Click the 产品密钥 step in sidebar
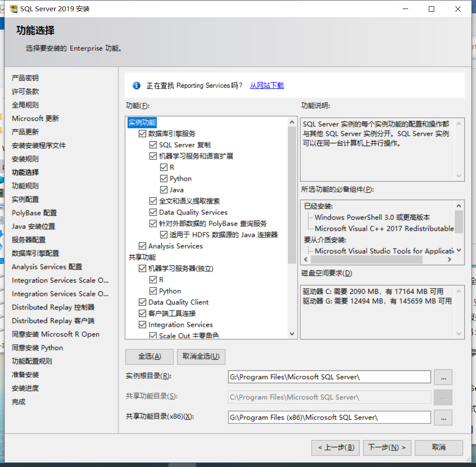The height and width of the screenshot is (467, 476). [x=25, y=78]
